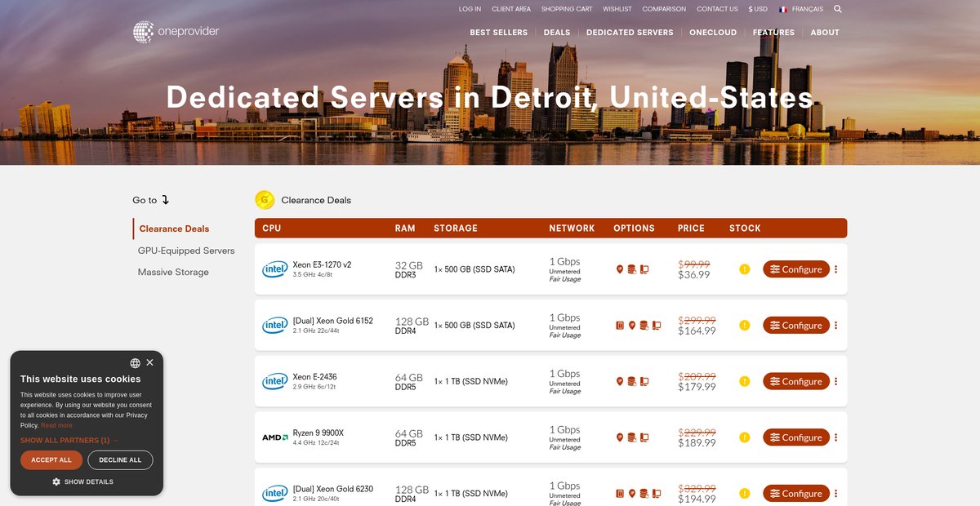Click the globe language icon in the cookie popup

point(135,363)
